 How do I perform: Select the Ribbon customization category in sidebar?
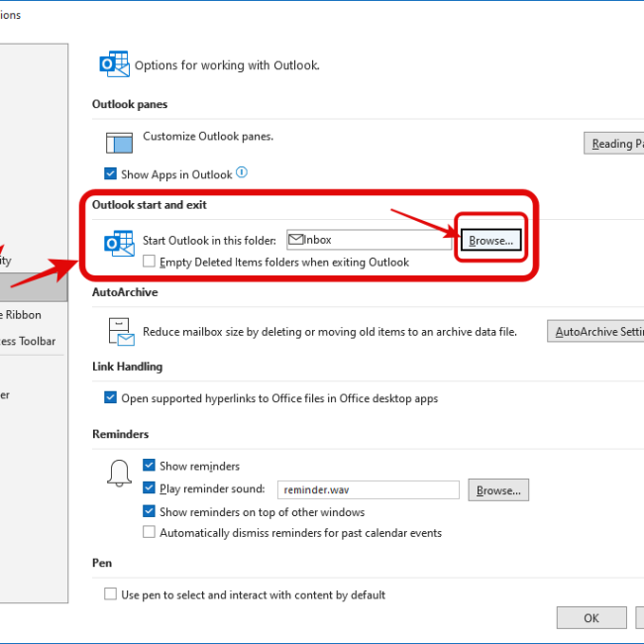tap(33, 315)
